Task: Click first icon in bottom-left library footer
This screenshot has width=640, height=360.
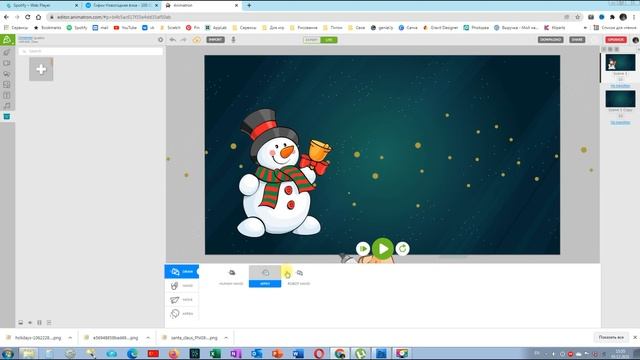Action: 20,322
